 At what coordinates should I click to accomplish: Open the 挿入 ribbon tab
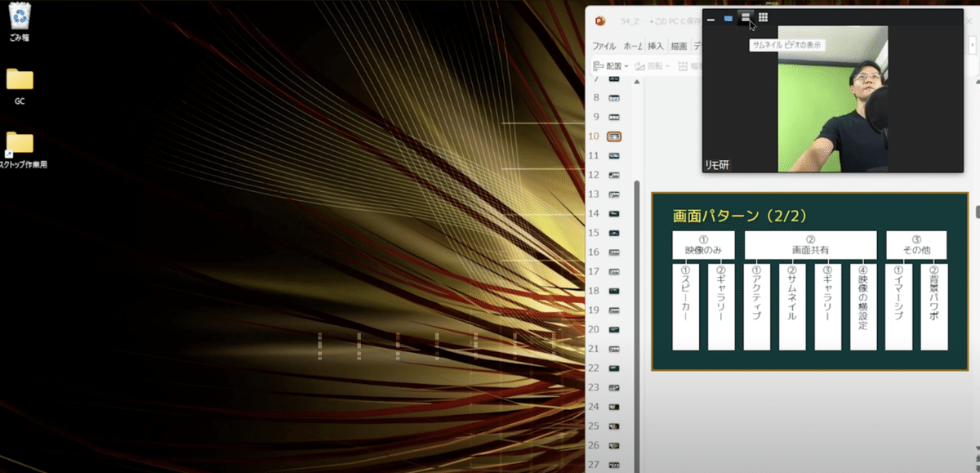click(x=656, y=46)
